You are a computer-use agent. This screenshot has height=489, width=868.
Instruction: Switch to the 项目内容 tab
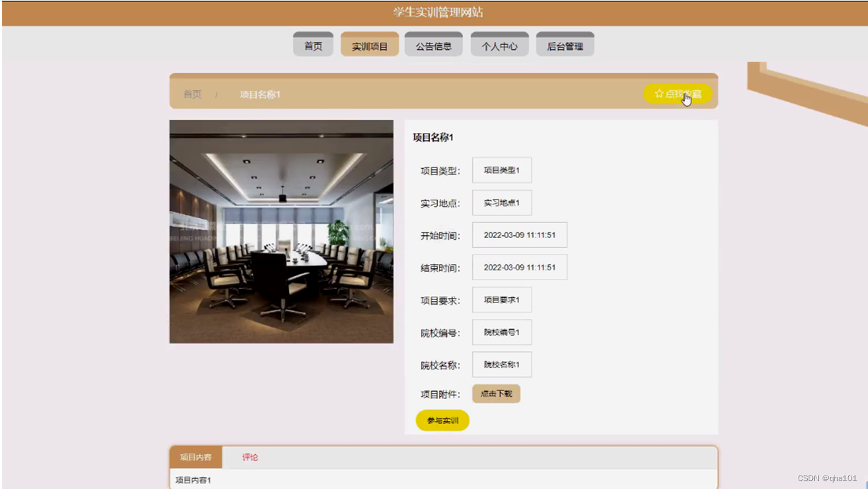coord(195,458)
